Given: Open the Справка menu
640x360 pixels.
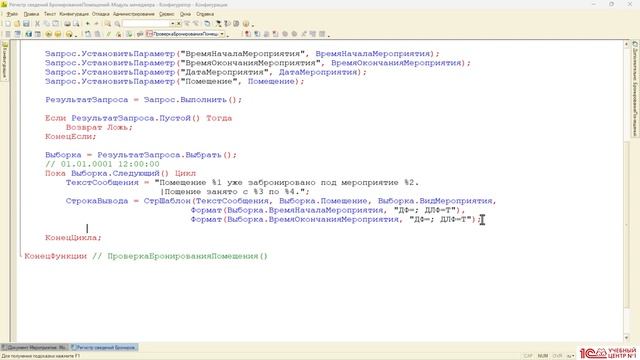Looking at the screenshot, I should pos(205,14).
